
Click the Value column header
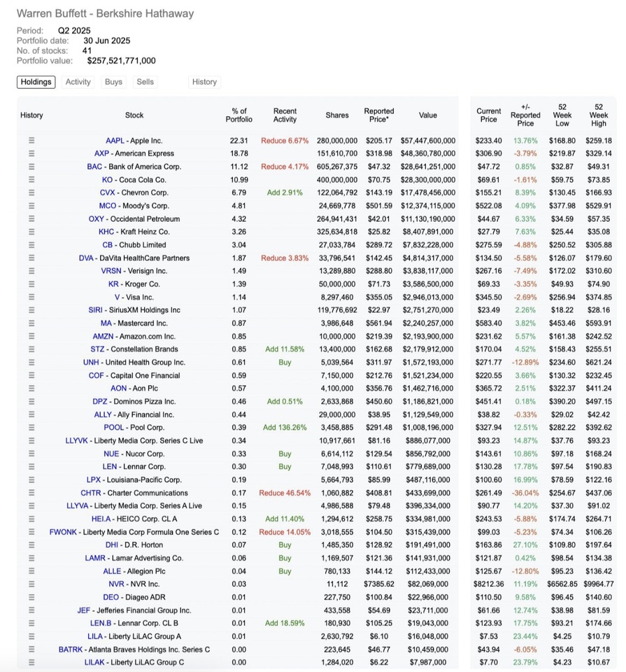pos(428,115)
